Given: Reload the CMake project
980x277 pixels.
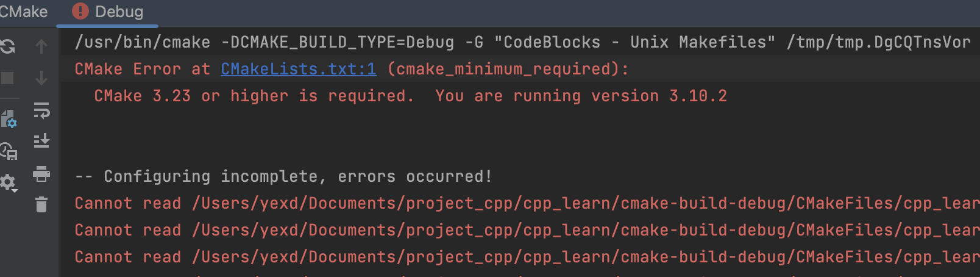Looking at the screenshot, I should point(7,46).
